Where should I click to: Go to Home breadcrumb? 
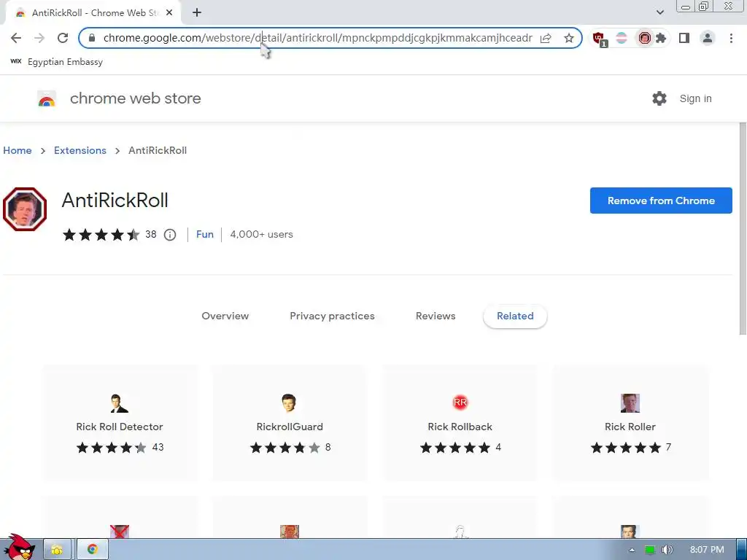click(18, 150)
